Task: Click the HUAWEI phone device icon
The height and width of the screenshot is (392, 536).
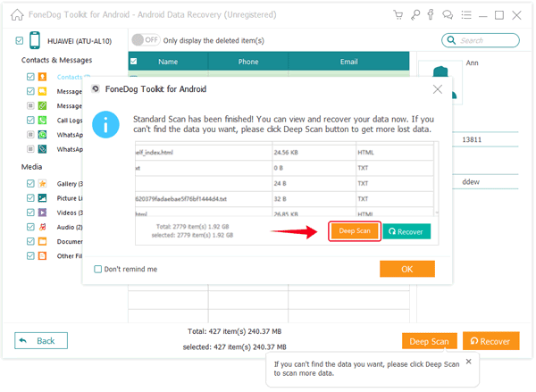Action: [35, 40]
